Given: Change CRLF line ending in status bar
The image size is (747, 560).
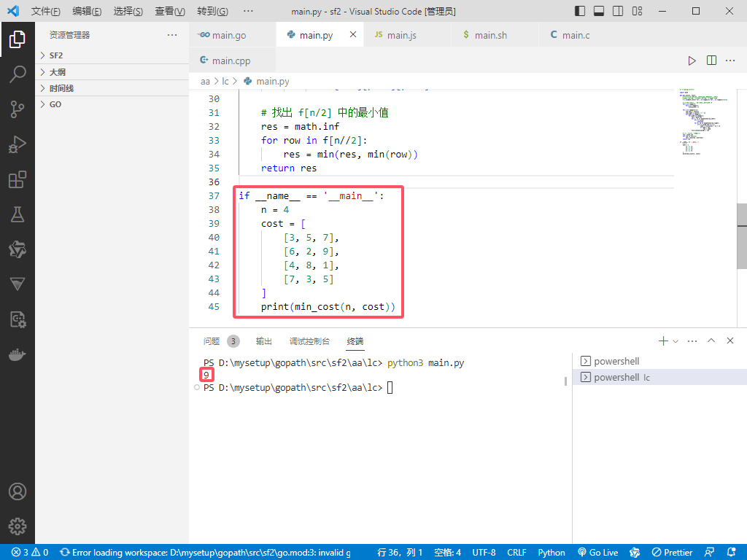Looking at the screenshot, I should (x=516, y=553).
